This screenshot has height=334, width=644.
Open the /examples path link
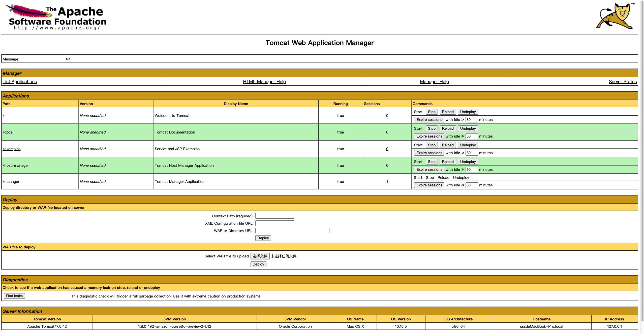coord(12,149)
